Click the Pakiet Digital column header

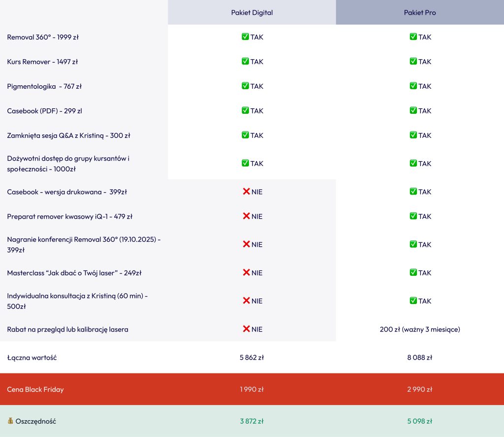click(252, 12)
